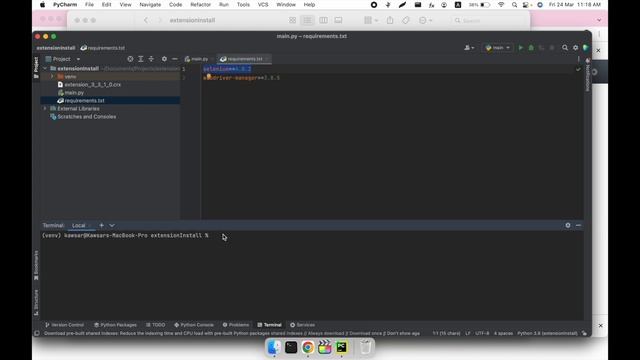
Task: Open the Refactor menu
Action: pyautogui.click(x=200, y=4)
